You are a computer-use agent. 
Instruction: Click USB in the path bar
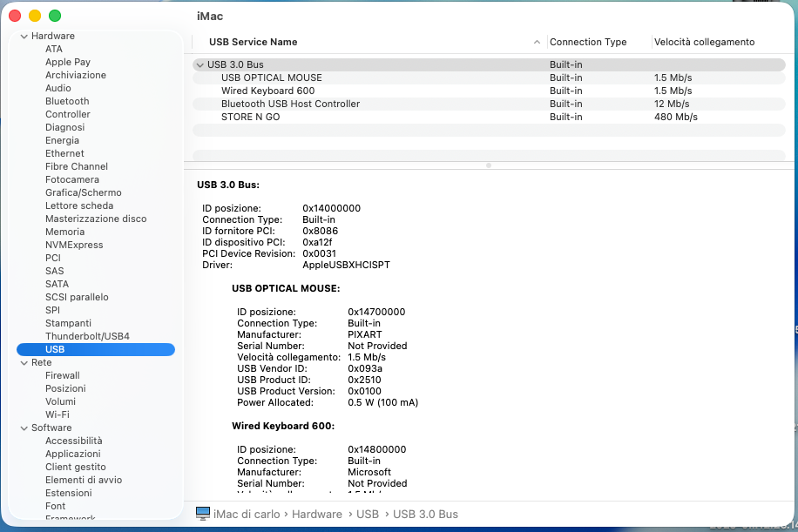click(x=368, y=515)
